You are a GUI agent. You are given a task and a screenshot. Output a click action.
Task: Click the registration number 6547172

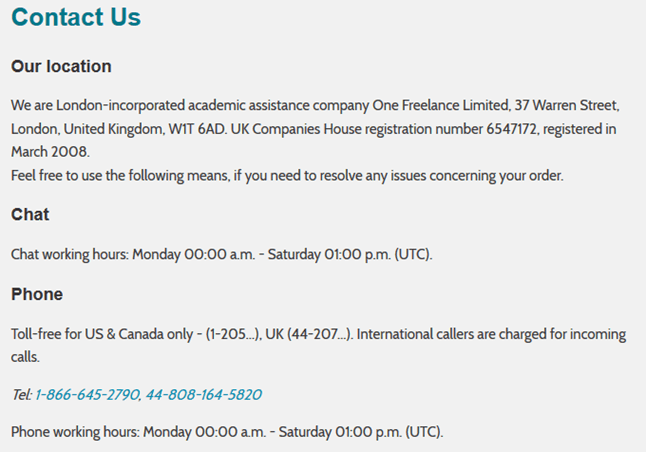[511, 129]
